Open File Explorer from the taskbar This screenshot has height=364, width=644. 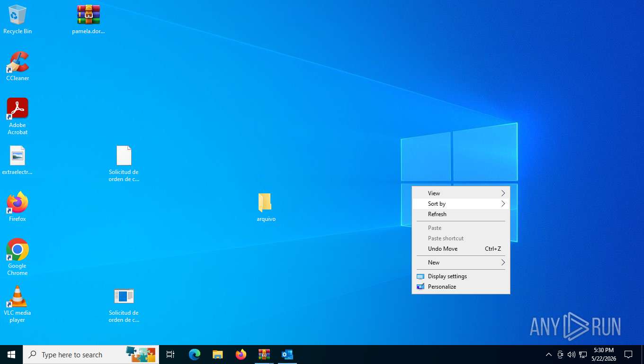click(x=218, y=355)
